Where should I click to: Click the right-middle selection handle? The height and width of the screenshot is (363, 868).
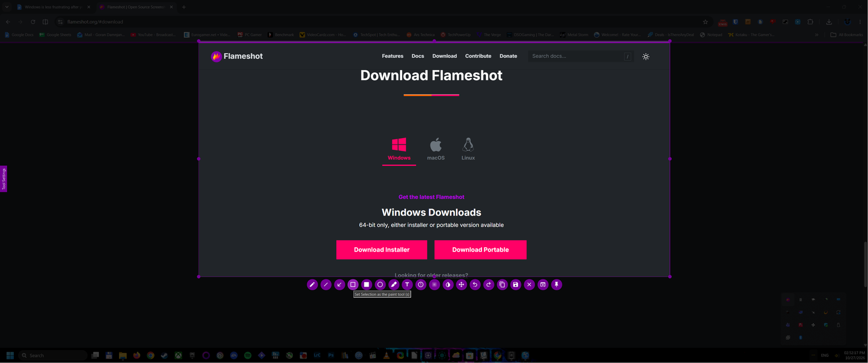(670, 158)
